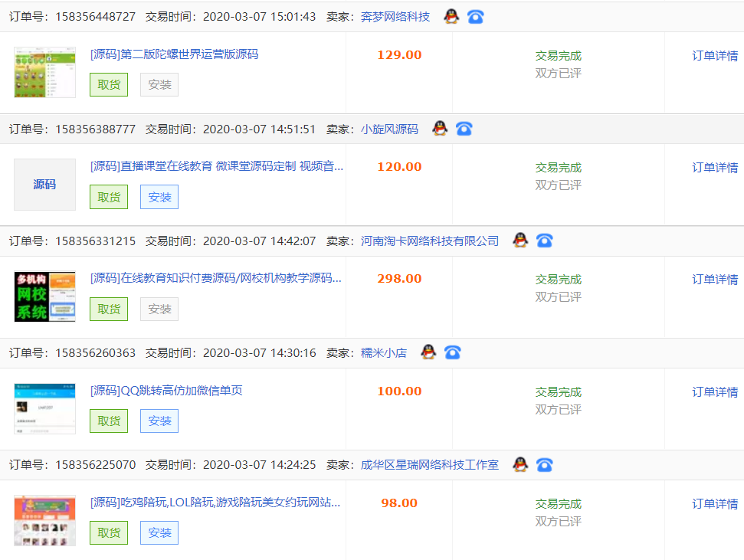Viewport: 744px width, 560px height.
Task: Click the 网校系统 product thumbnail
Action: [44, 296]
